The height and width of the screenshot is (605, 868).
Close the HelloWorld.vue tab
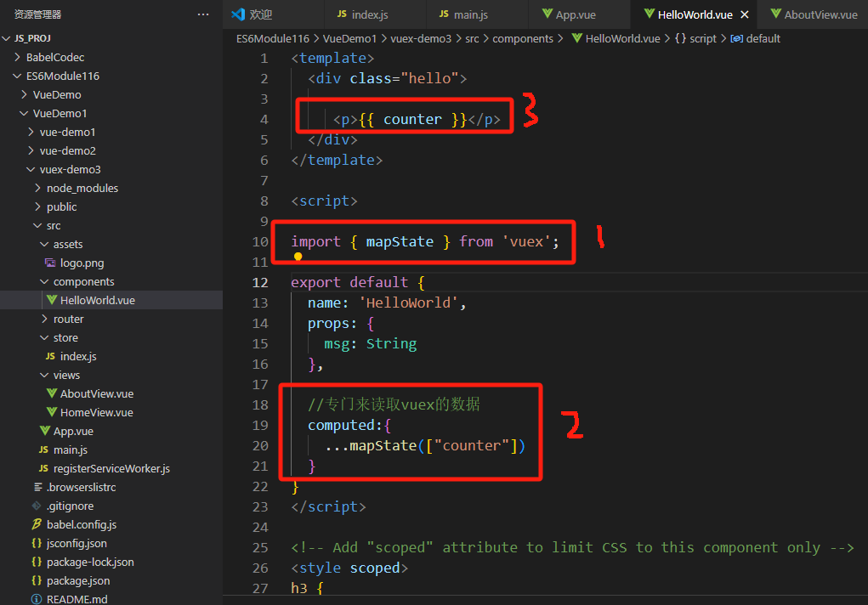point(745,14)
